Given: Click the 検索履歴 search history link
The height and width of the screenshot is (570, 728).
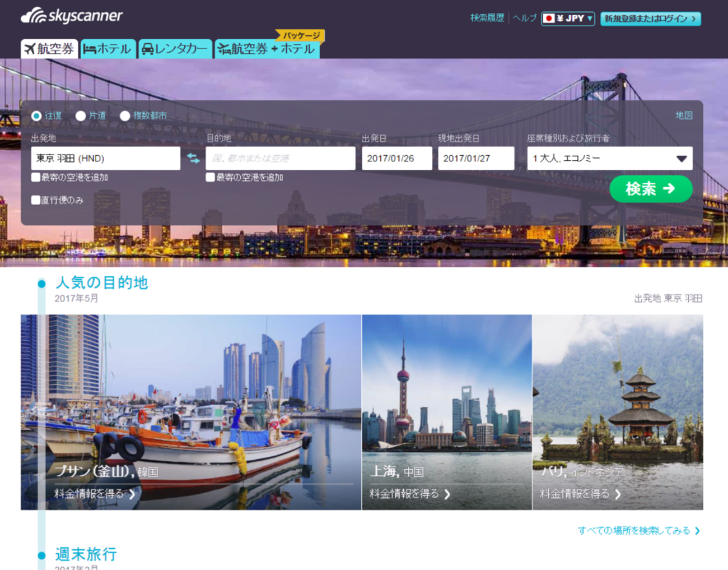Looking at the screenshot, I should pyautogui.click(x=487, y=18).
